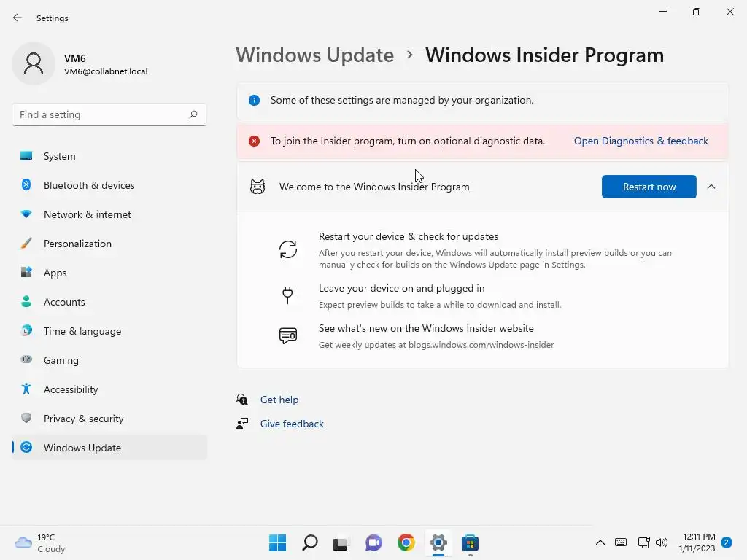Click the Restart now button
Viewport: 747px width, 560px height.
649,187
